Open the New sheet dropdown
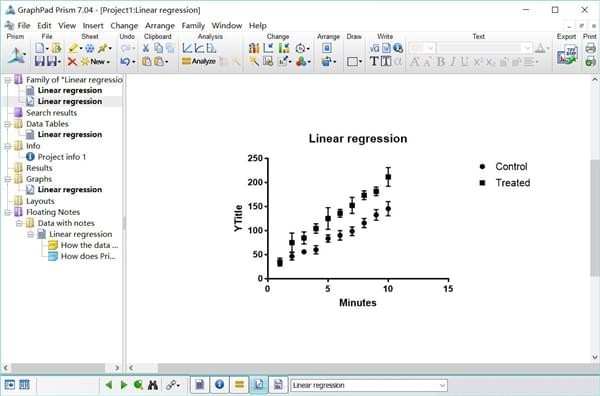 tap(96, 61)
